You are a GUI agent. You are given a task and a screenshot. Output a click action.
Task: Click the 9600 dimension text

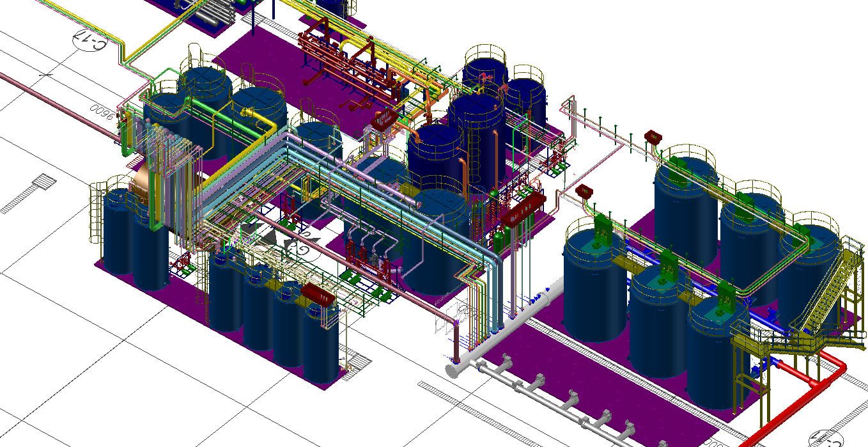[x=102, y=112]
